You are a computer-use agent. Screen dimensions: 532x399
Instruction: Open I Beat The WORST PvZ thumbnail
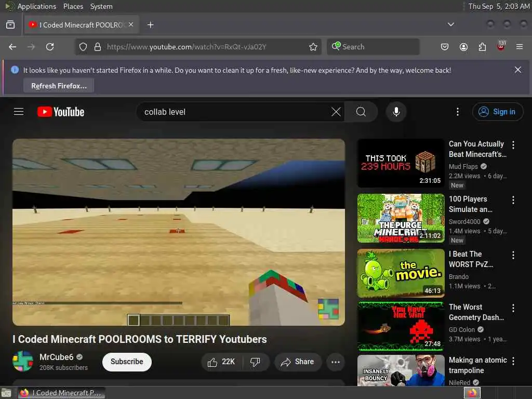click(x=401, y=273)
